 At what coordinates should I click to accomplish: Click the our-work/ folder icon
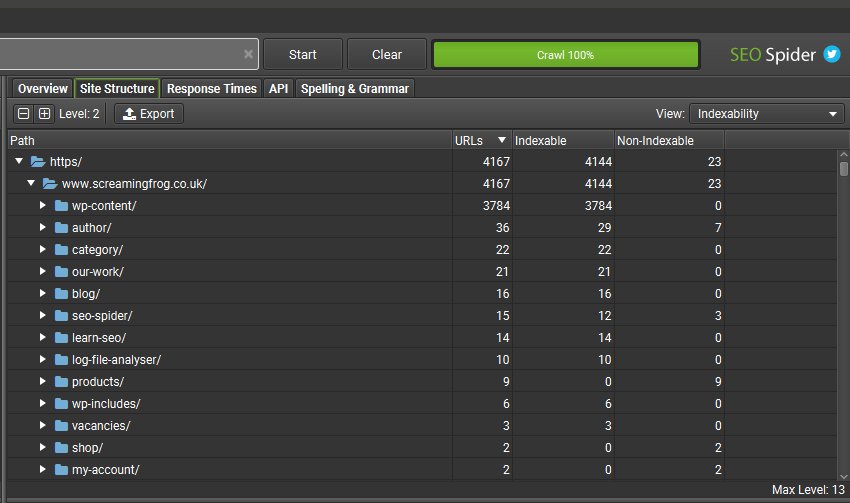coord(61,272)
